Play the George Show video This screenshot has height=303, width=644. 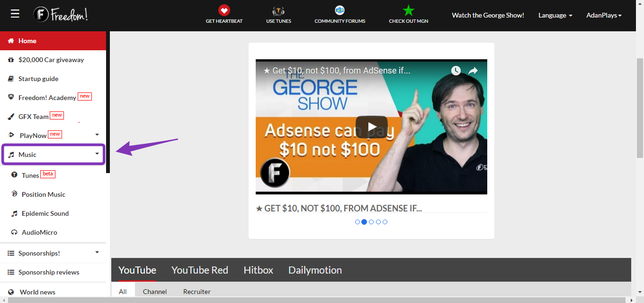point(371,127)
